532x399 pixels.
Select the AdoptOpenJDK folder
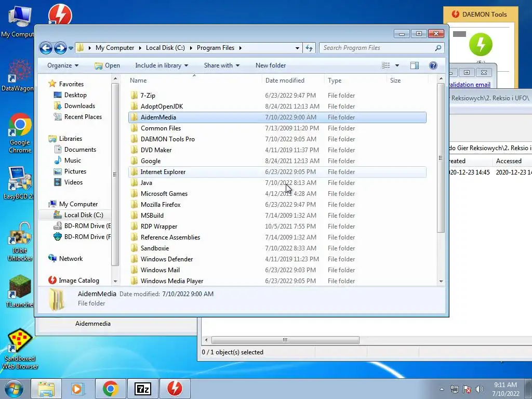pos(277,106)
